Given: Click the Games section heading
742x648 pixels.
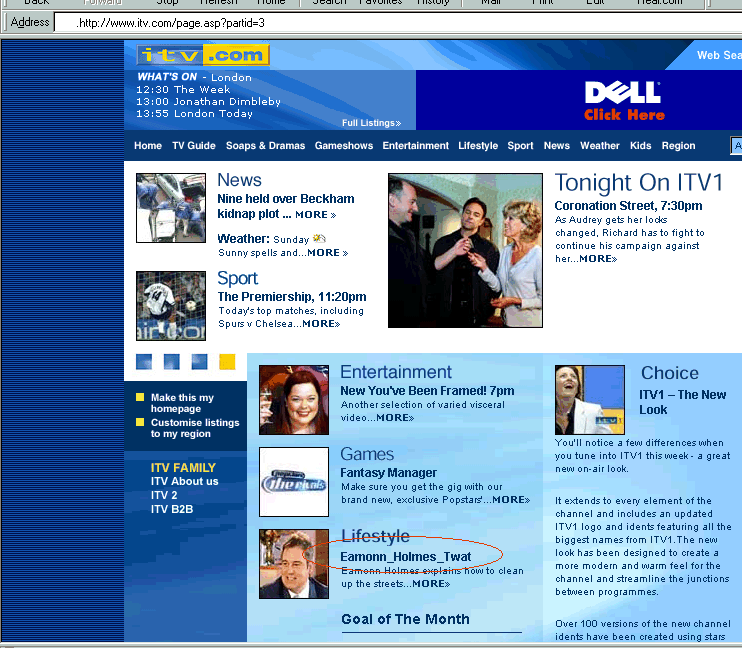Looking at the screenshot, I should [367, 454].
